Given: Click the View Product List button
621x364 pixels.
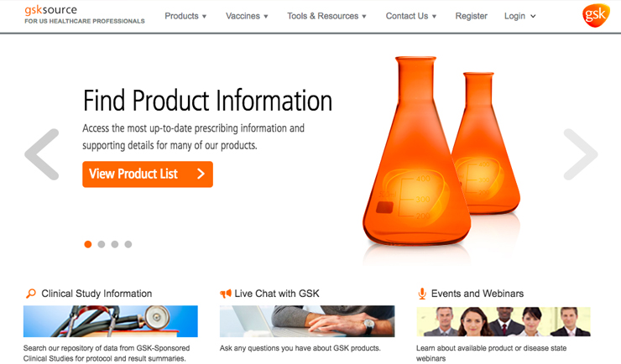Looking at the screenshot, I should [148, 174].
